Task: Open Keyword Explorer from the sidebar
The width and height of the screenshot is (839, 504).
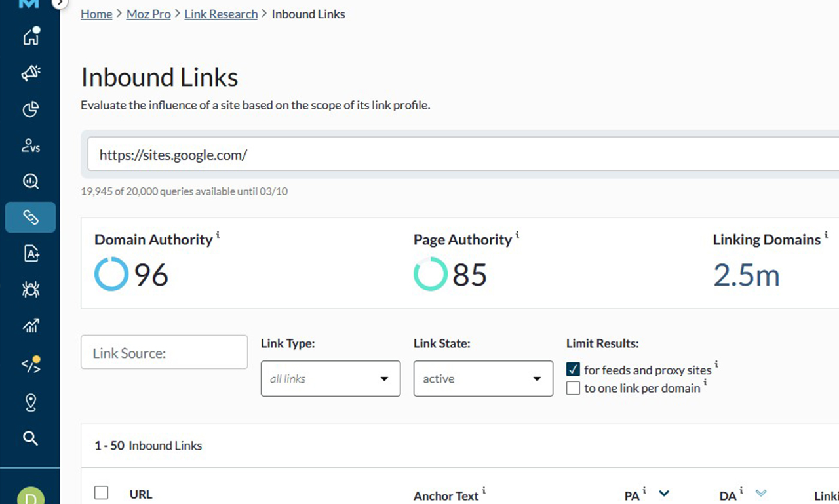Action: (x=30, y=182)
